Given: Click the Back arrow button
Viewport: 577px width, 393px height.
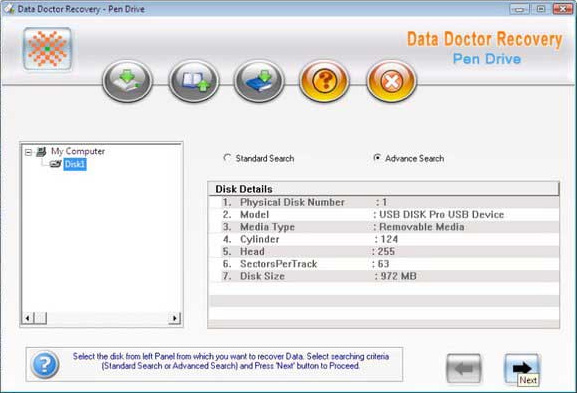Looking at the screenshot, I should pyautogui.click(x=464, y=368).
